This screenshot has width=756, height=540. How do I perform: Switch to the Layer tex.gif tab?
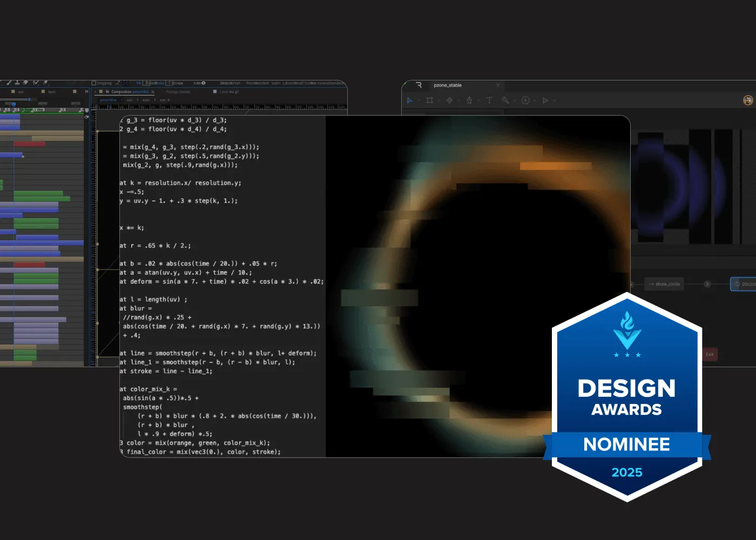click(229, 92)
